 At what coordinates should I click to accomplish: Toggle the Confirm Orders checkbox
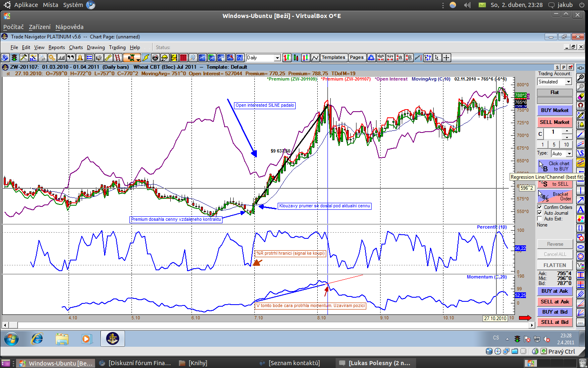tap(540, 207)
